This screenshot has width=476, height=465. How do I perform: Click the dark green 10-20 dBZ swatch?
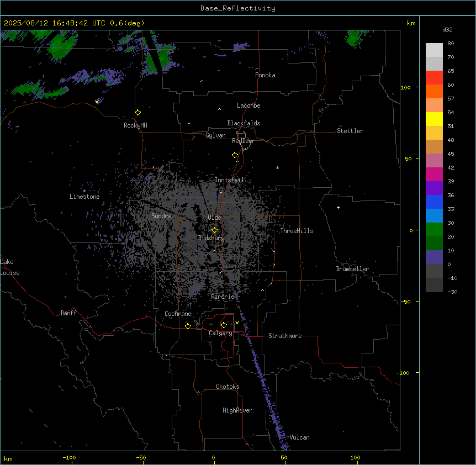tap(434, 244)
